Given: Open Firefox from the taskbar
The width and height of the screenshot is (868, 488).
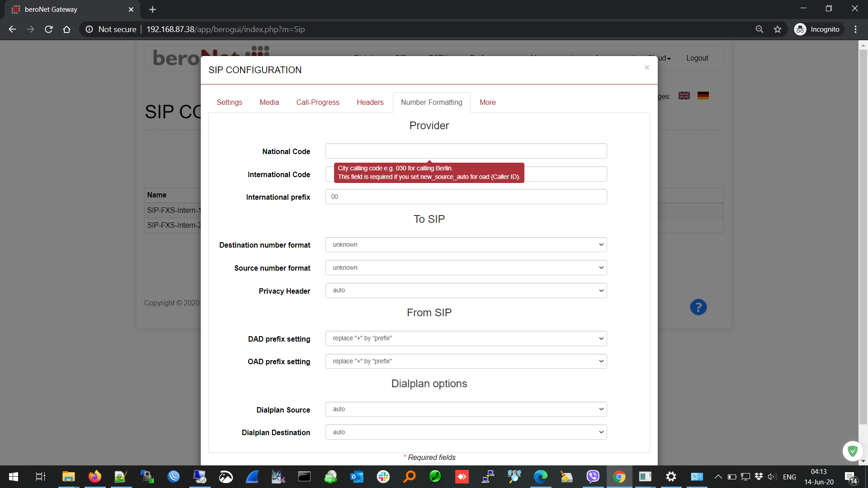Looking at the screenshot, I should click(x=94, y=477).
